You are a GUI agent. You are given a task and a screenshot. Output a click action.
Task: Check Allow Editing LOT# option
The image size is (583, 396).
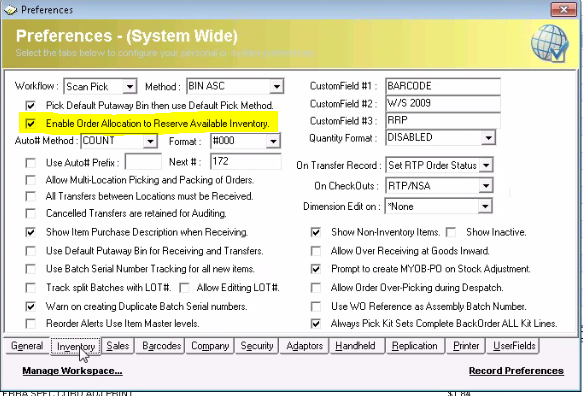pos(184,288)
